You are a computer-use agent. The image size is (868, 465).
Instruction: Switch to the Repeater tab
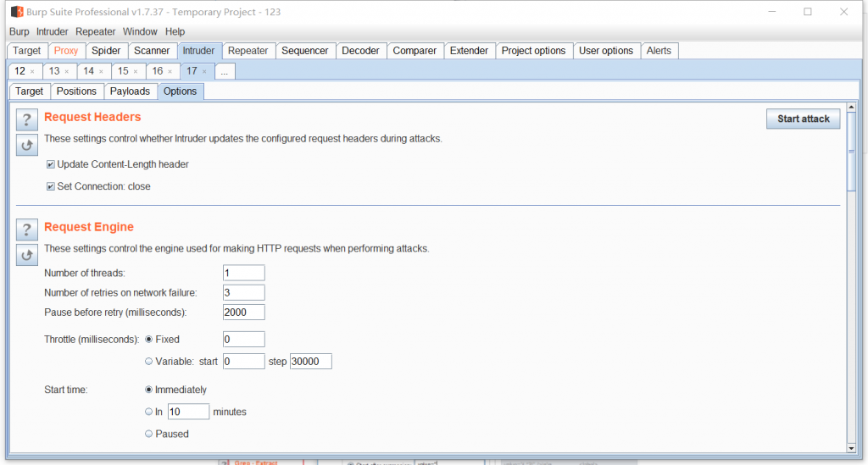(x=248, y=51)
